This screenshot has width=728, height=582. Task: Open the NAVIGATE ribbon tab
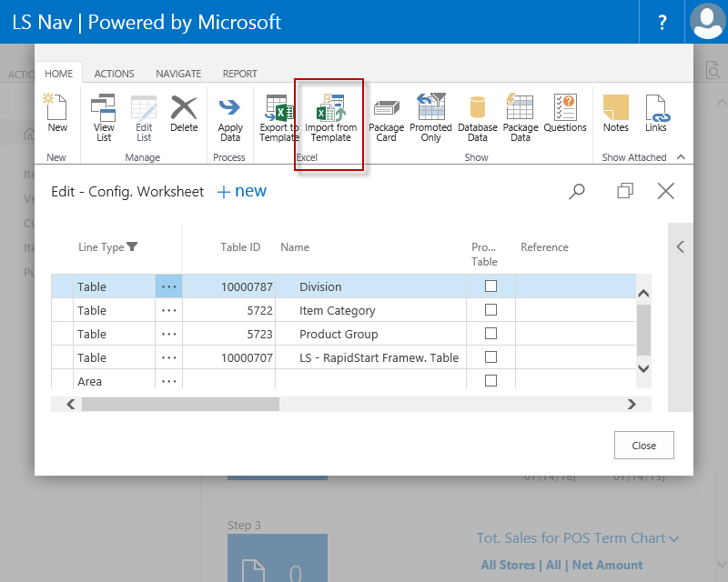178,74
